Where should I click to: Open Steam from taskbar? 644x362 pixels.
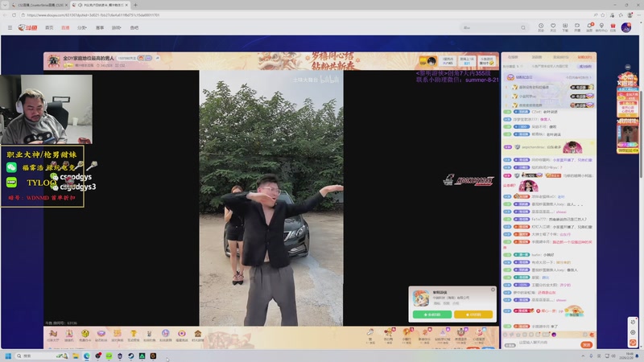131,356
